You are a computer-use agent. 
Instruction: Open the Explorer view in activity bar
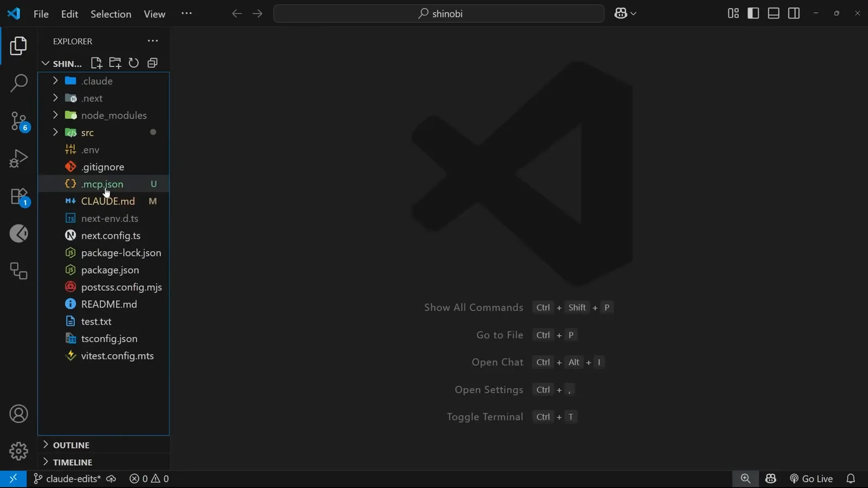[18, 46]
